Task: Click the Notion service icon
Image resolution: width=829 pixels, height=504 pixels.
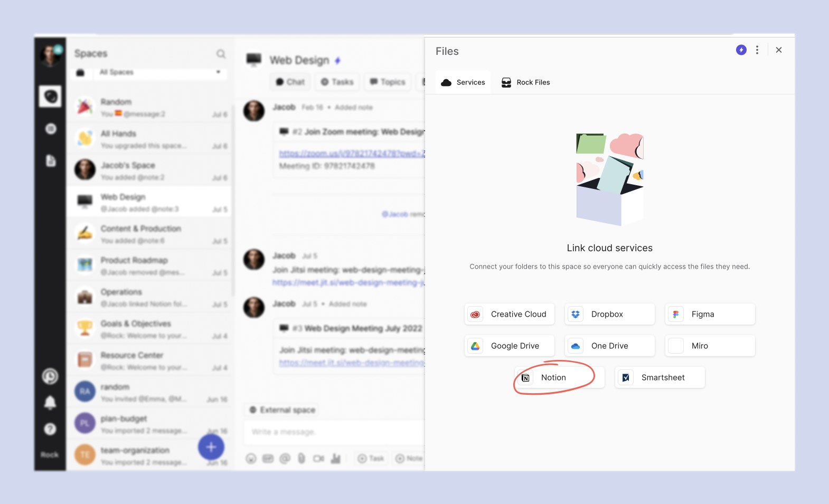Action: [x=525, y=378]
